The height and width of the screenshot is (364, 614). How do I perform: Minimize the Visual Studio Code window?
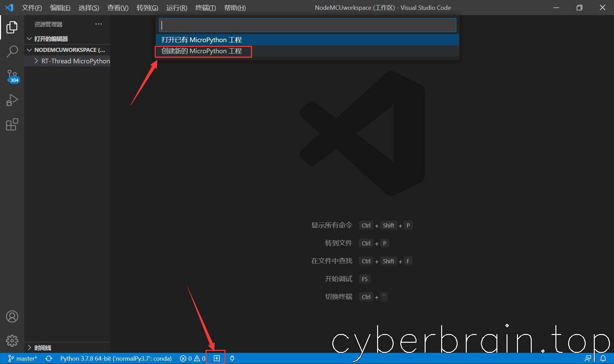[x=556, y=7]
